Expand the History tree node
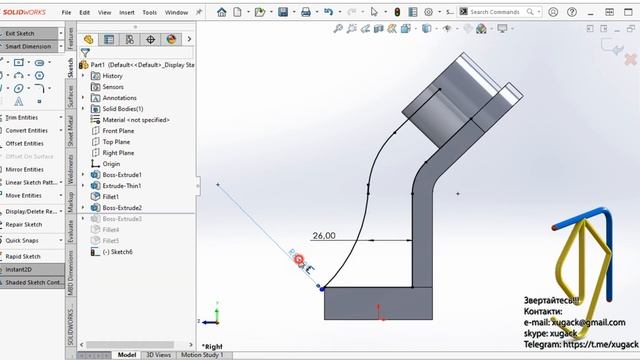 coord(83,76)
